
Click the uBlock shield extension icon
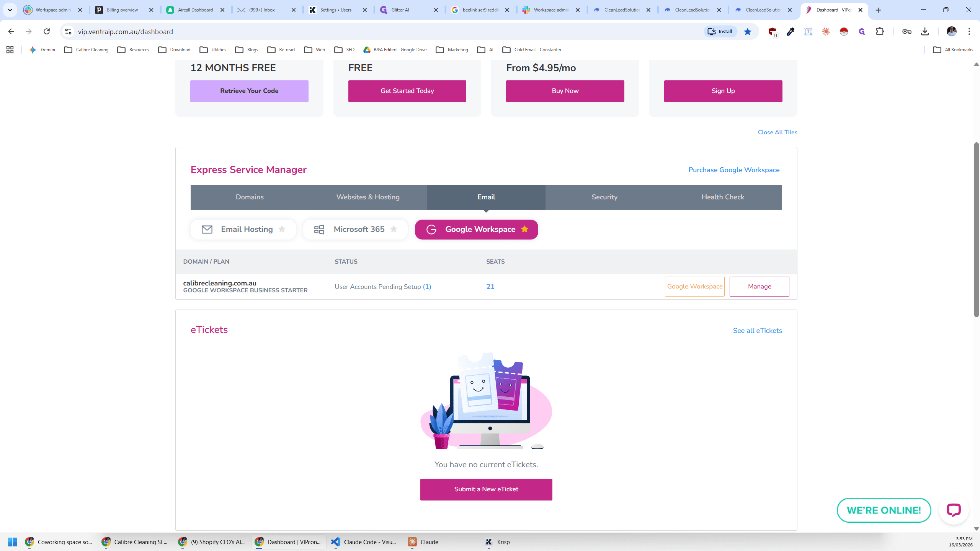coord(773,32)
